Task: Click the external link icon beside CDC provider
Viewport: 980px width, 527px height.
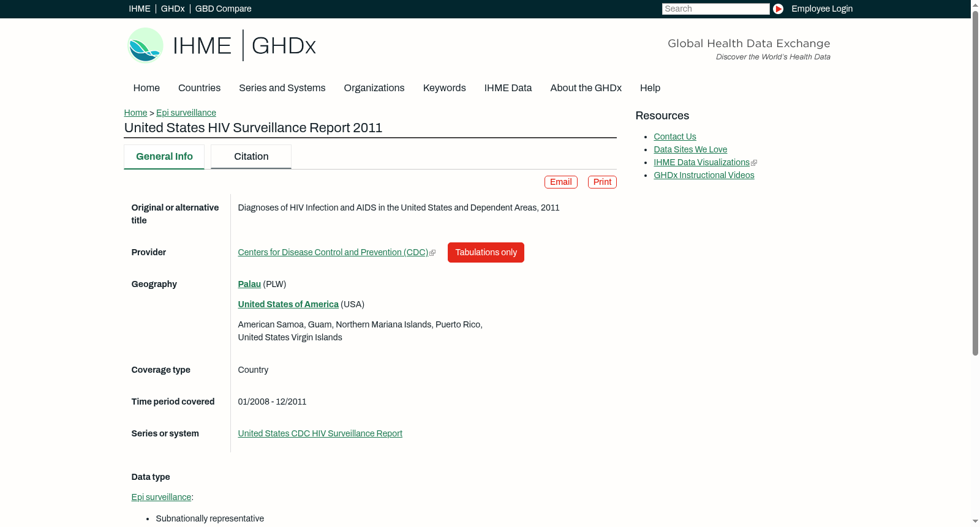Action: point(432,253)
